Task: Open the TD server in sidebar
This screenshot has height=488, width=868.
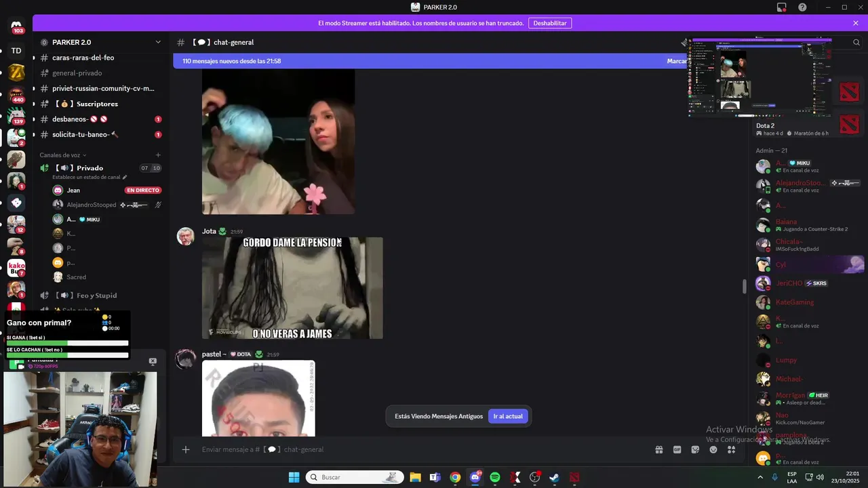Action: click(16, 51)
